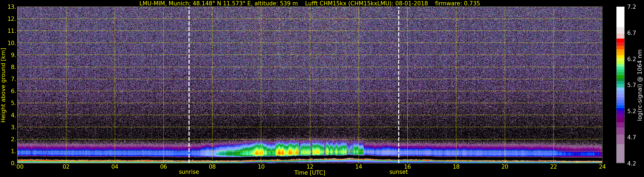Viewport: 644px width, 177px height.
Task: Click the 7.2 value on the colorbar
Action: tap(632, 7)
